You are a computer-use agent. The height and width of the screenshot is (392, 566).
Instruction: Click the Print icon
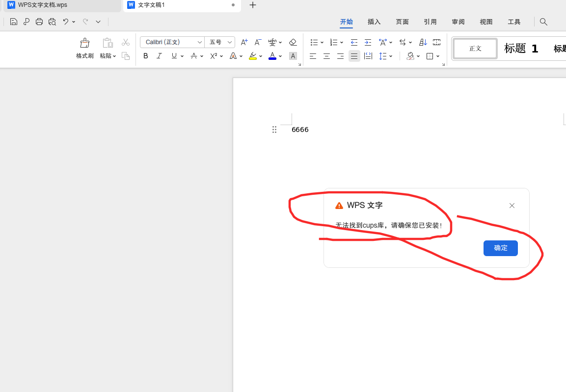(39, 22)
